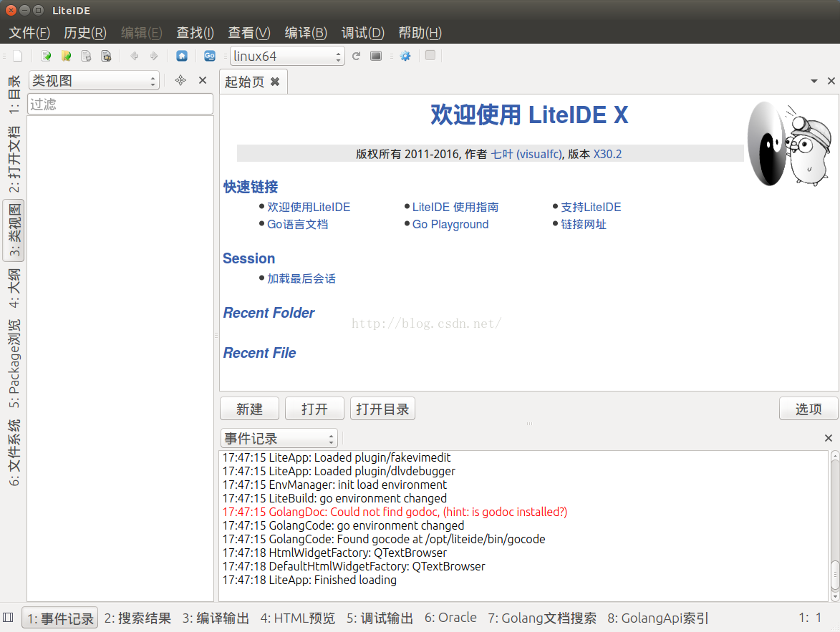
Task: Click the blue home page icon
Action: pos(182,56)
